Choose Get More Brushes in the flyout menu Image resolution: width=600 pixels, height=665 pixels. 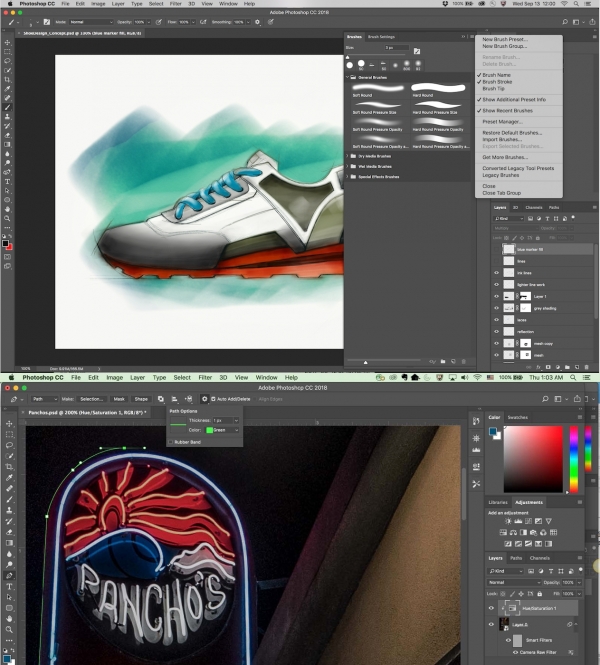click(x=505, y=157)
